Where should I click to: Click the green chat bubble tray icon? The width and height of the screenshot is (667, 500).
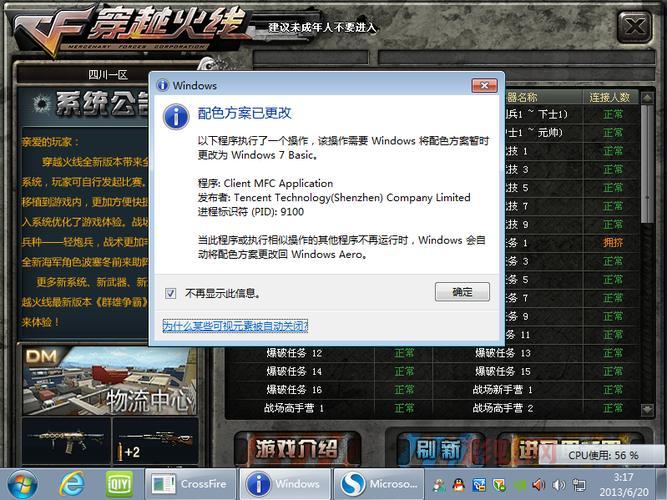(519, 485)
